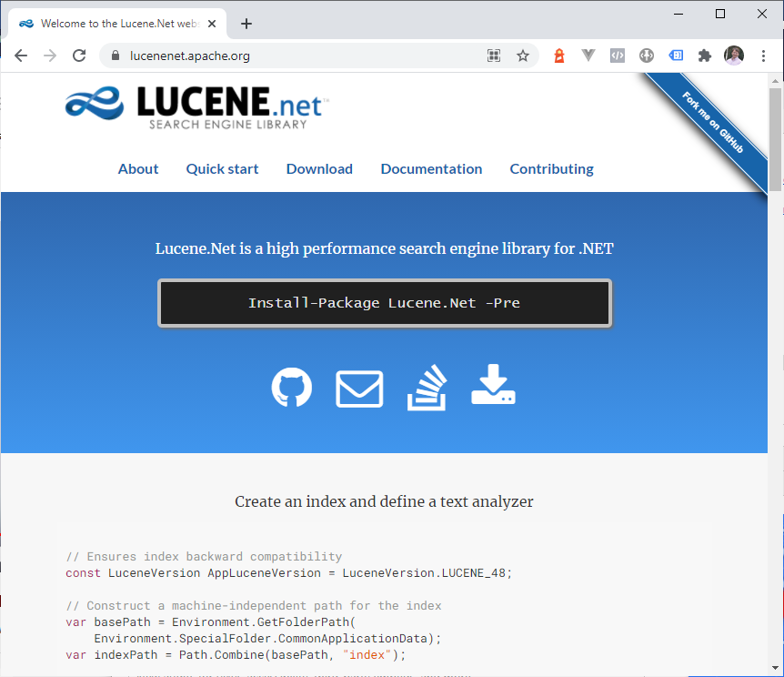
Task: Minimize the browser window
Action: pos(678,14)
